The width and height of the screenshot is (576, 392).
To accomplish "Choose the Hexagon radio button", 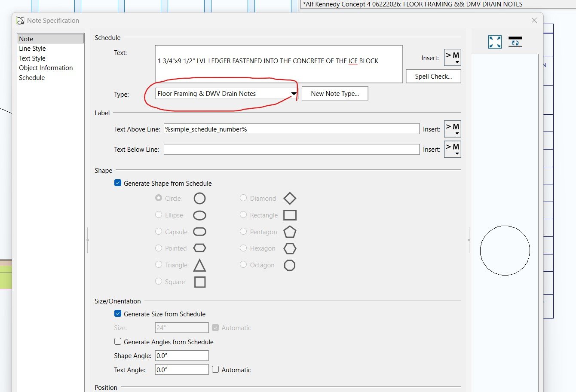I will click(243, 248).
